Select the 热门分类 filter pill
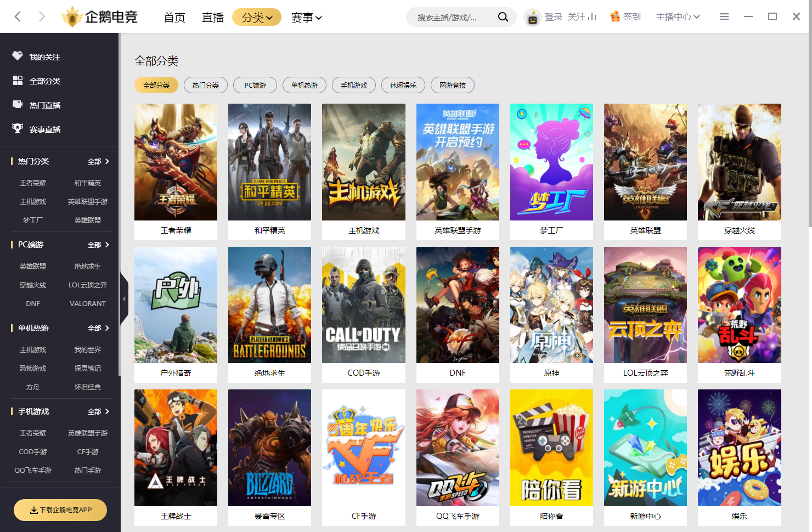 (x=206, y=85)
